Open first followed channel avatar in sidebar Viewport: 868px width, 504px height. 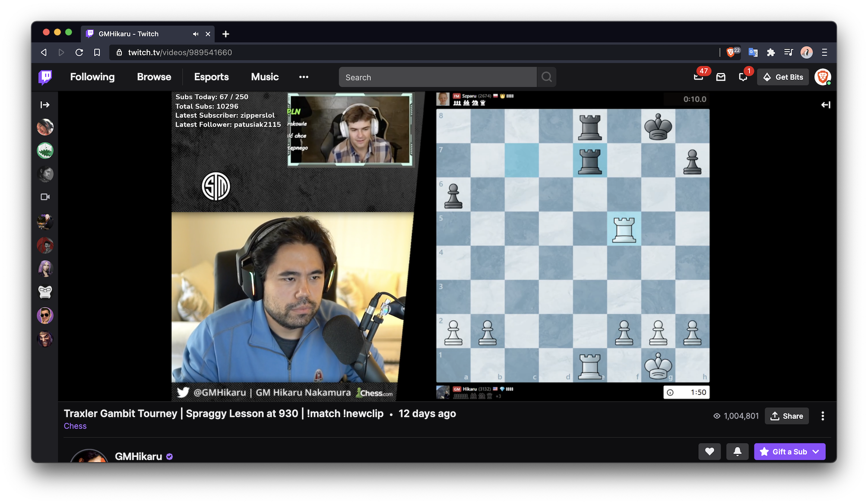45,127
